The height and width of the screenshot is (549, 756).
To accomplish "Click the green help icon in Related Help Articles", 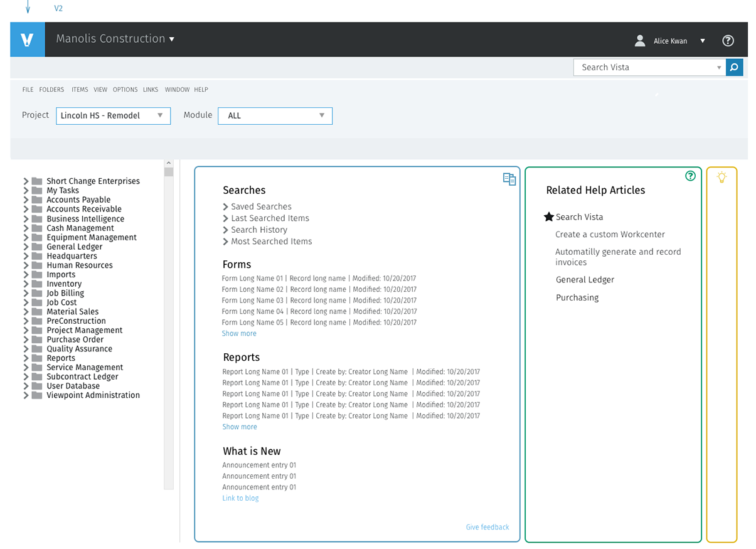I will coord(691,176).
